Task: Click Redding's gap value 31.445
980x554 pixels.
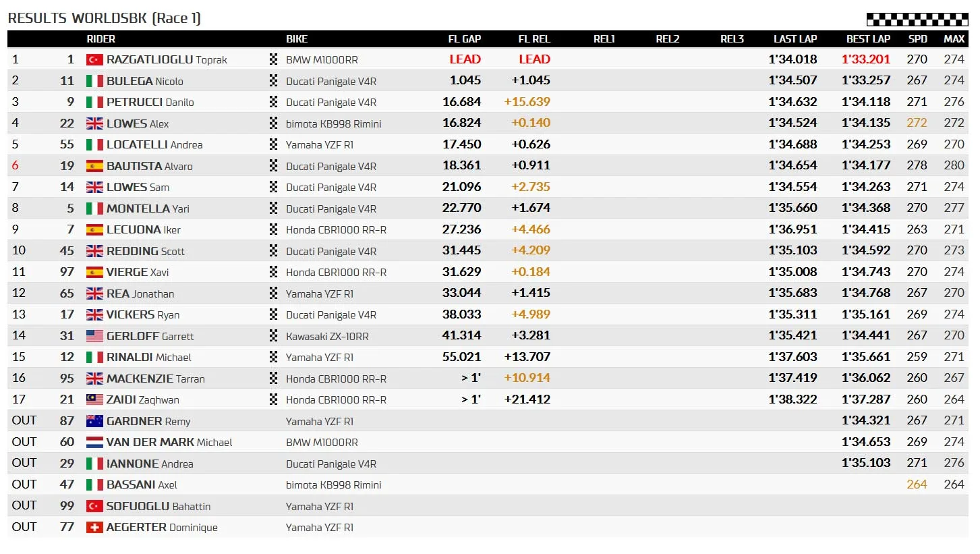Action: [462, 251]
